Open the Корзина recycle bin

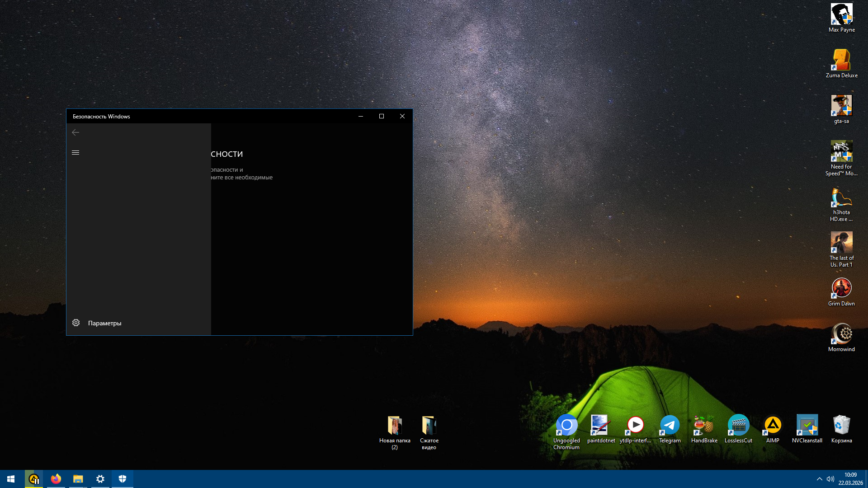[841, 426]
